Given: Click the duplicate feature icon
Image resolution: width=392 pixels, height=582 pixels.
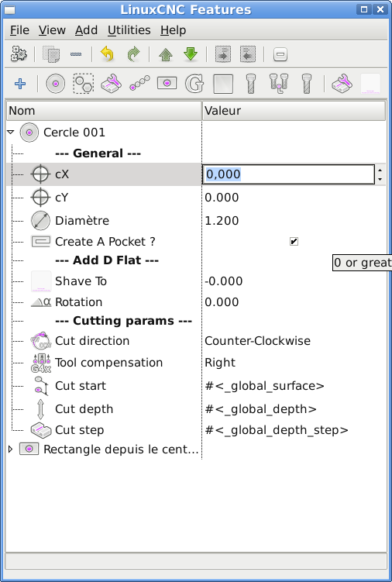Looking at the screenshot, I should coord(51,54).
